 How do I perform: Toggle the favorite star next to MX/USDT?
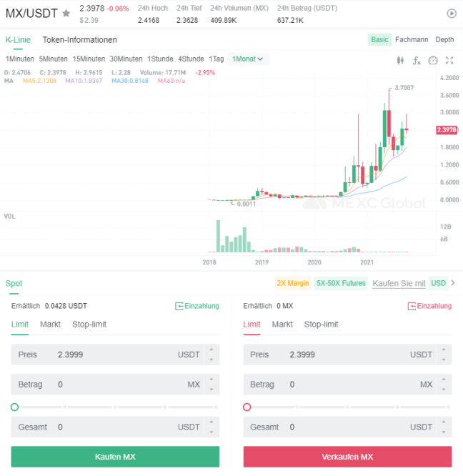click(66, 14)
